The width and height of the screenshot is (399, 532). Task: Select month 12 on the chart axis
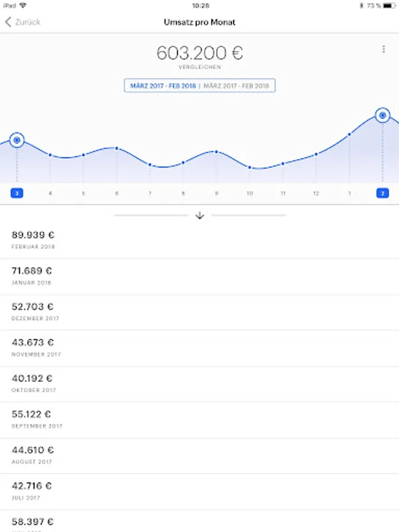coord(316,193)
